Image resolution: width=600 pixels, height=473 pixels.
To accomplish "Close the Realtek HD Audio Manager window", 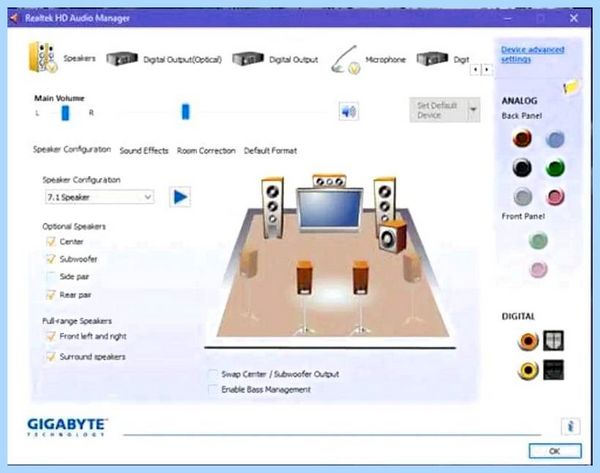I will pos(574,18).
